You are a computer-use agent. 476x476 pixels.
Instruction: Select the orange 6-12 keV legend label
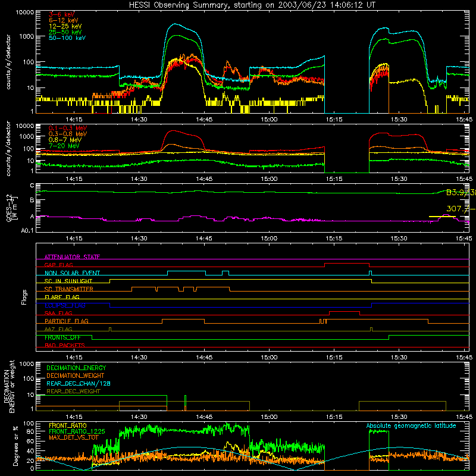(64, 20)
